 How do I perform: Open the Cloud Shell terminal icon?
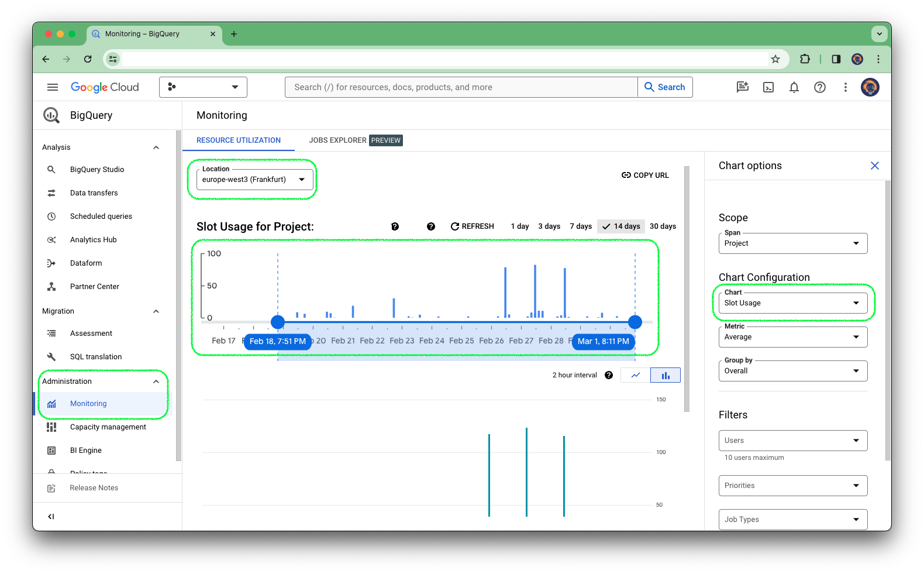(768, 87)
